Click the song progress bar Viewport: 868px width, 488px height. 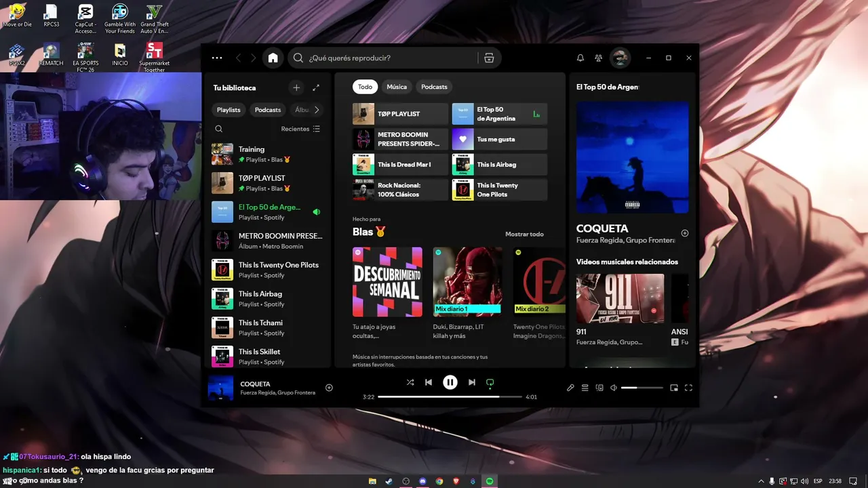pos(450,396)
